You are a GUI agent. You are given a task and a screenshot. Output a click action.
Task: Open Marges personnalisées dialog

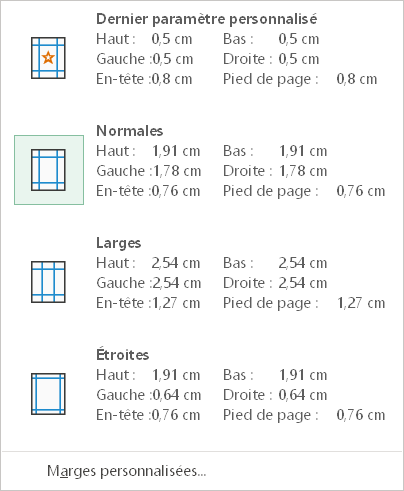[x=127, y=471]
